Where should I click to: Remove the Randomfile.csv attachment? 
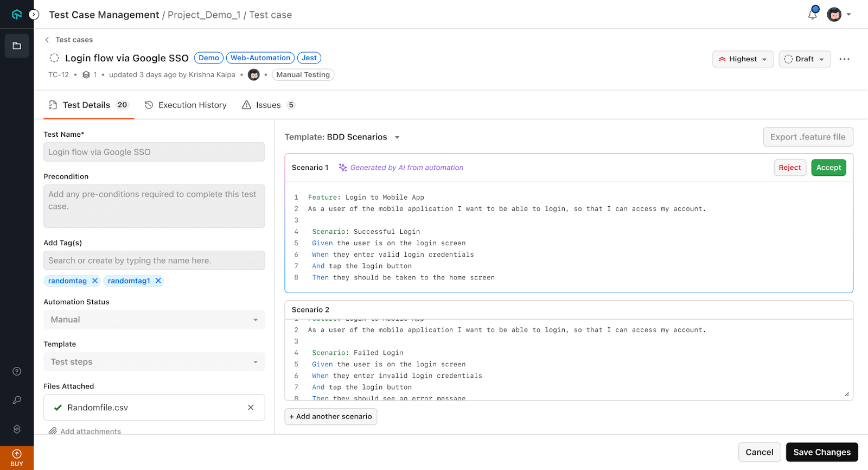pyautogui.click(x=251, y=408)
